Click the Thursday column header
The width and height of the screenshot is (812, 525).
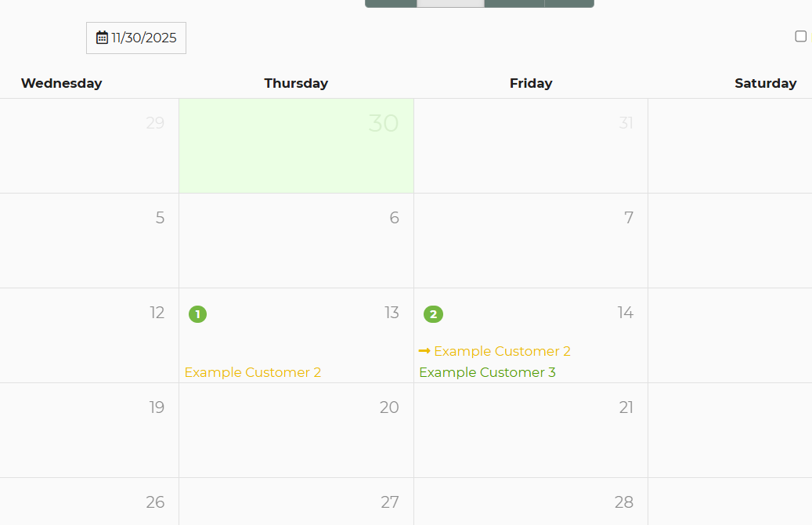coord(296,83)
